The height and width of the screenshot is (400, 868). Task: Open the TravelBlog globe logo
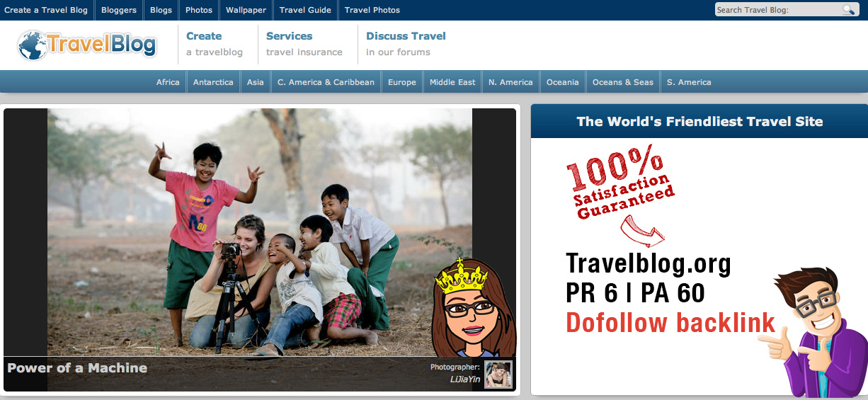point(86,45)
